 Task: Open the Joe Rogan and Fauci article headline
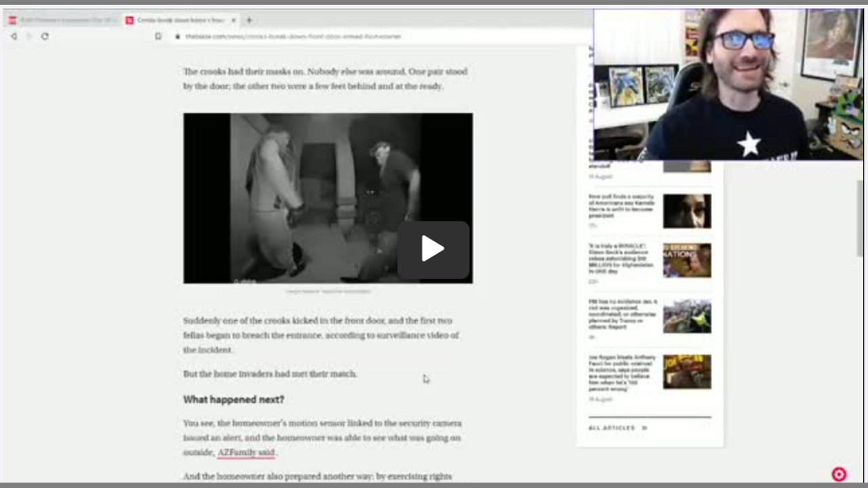tap(622, 371)
